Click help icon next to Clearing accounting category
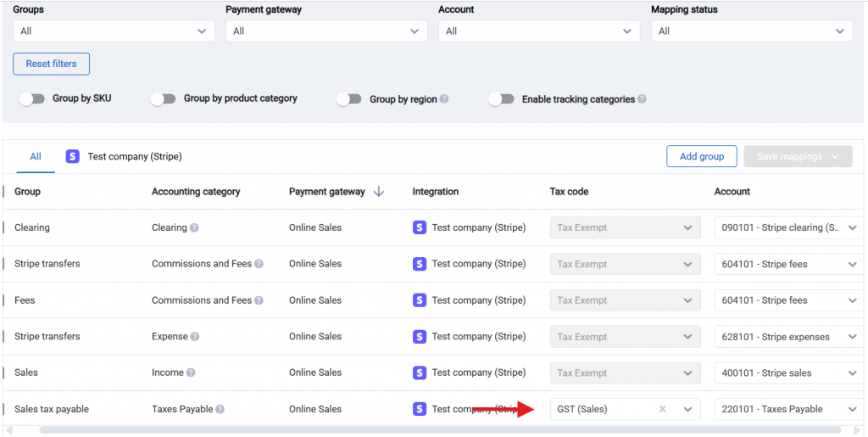 coord(194,227)
